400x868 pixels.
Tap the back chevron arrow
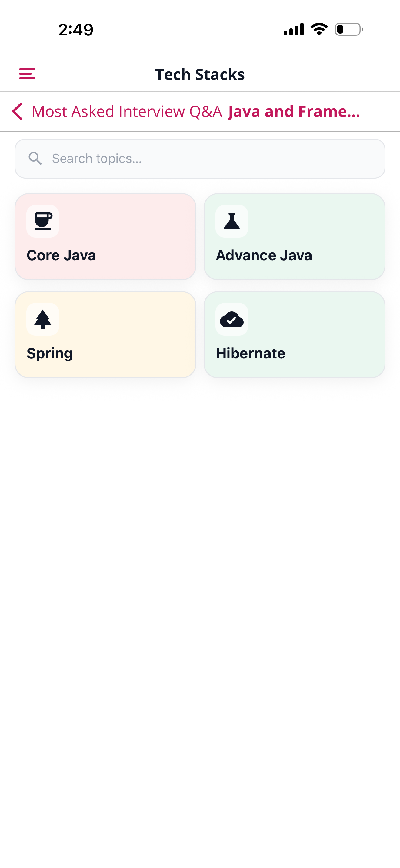point(17,111)
